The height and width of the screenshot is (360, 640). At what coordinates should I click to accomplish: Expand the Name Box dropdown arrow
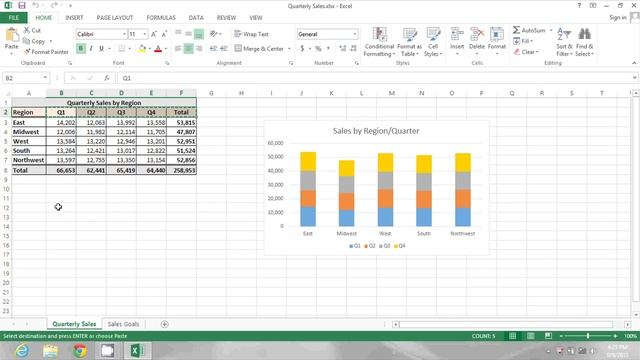[45, 78]
